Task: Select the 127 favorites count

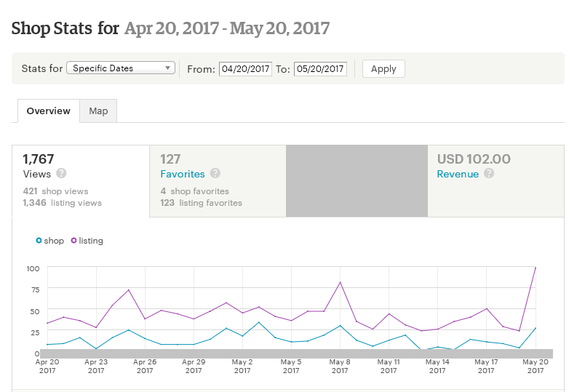Action: click(170, 159)
